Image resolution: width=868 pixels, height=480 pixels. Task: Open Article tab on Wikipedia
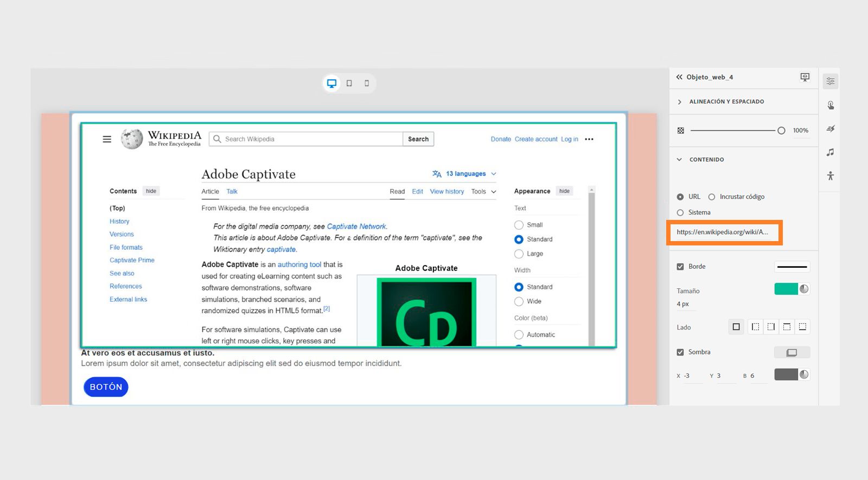(210, 192)
